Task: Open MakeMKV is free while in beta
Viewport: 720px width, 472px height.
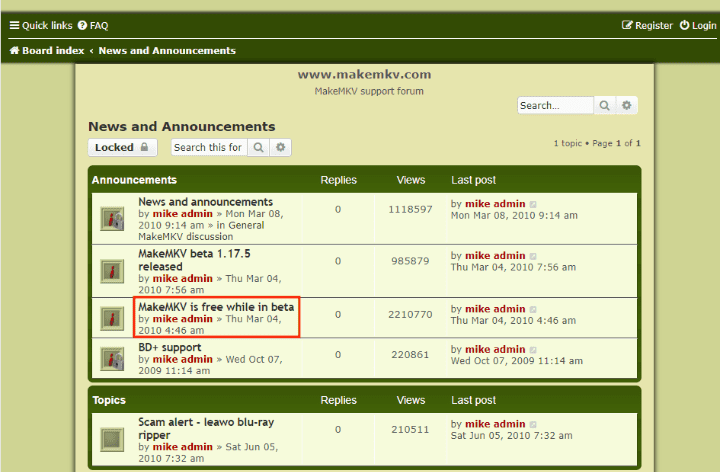Action: (216, 307)
